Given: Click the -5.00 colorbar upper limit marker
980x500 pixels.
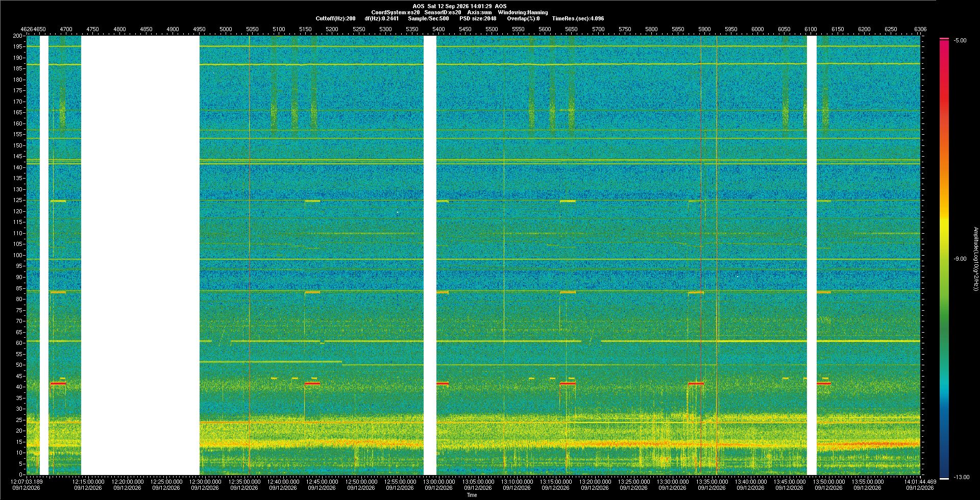Looking at the screenshot, I should click(x=960, y=40).
